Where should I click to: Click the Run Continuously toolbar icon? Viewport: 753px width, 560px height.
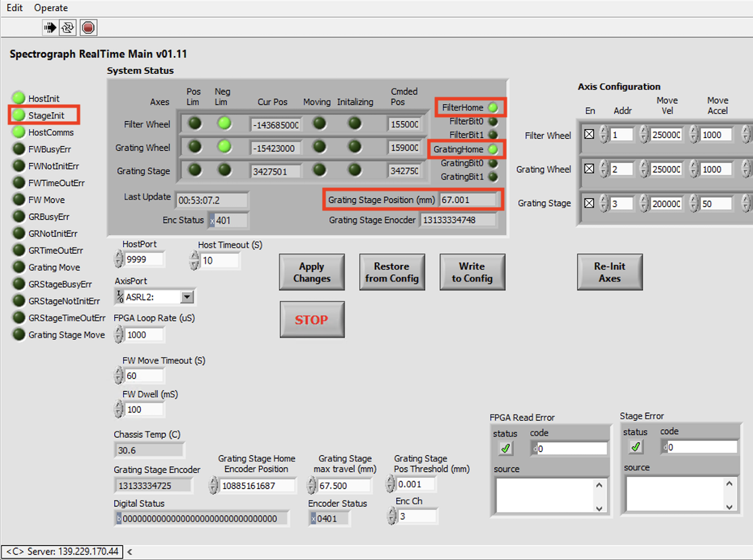[x=68, y=28]
